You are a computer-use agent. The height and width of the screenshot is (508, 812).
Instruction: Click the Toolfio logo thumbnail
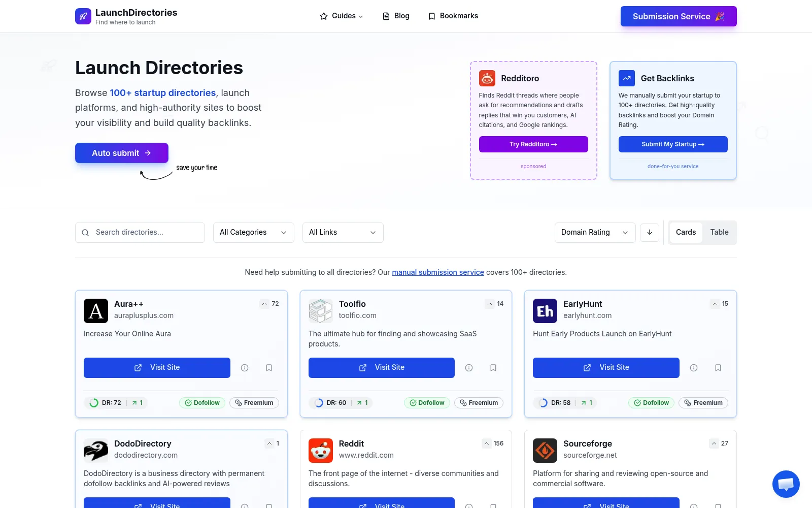[321, 311]
